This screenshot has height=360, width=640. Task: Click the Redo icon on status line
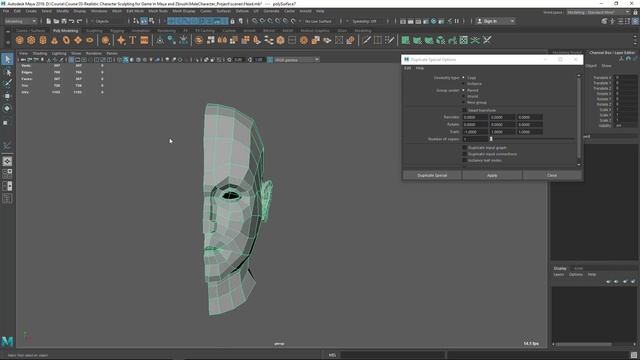pyautogui.click(x=80, y=21)
